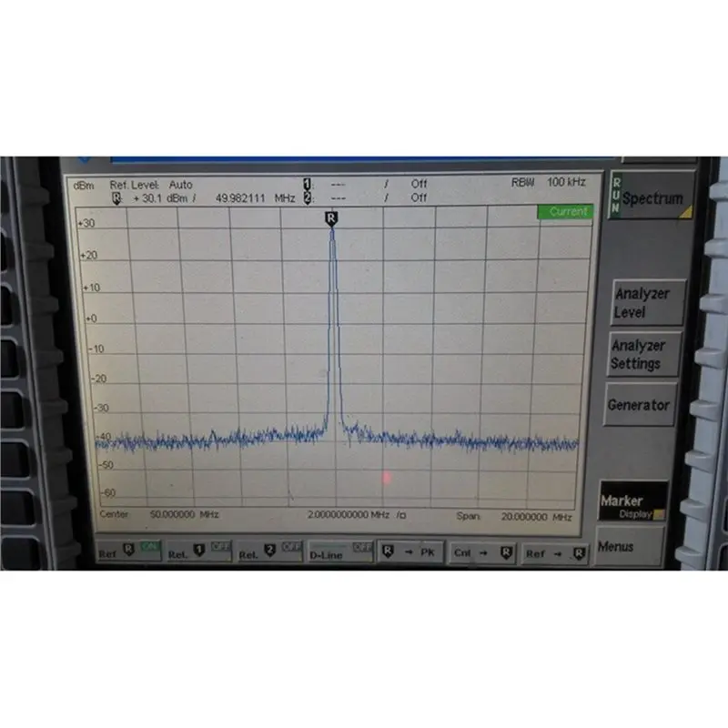
Task: Click the Center 50.000000 MHz value
Action: (x=184, y=514)
